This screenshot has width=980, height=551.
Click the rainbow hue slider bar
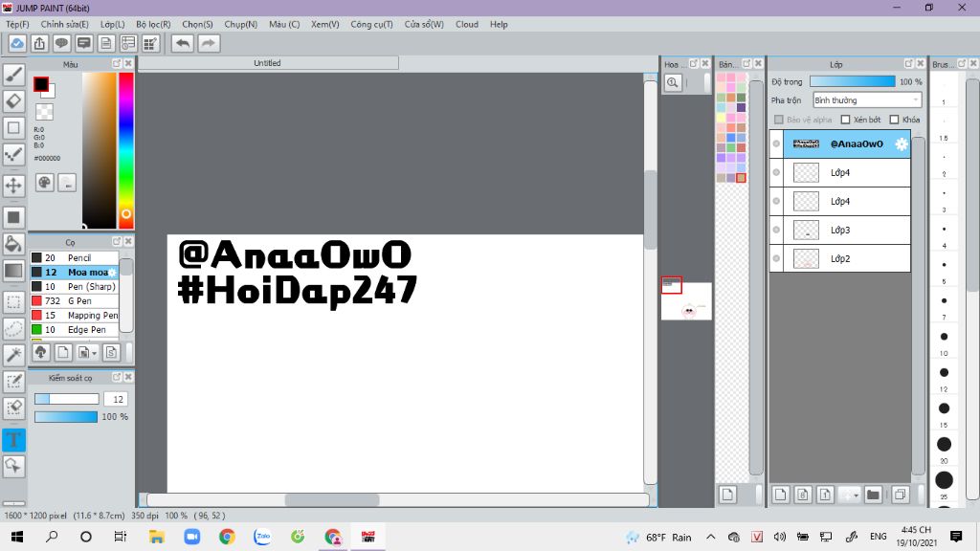(x=126, y=150)
